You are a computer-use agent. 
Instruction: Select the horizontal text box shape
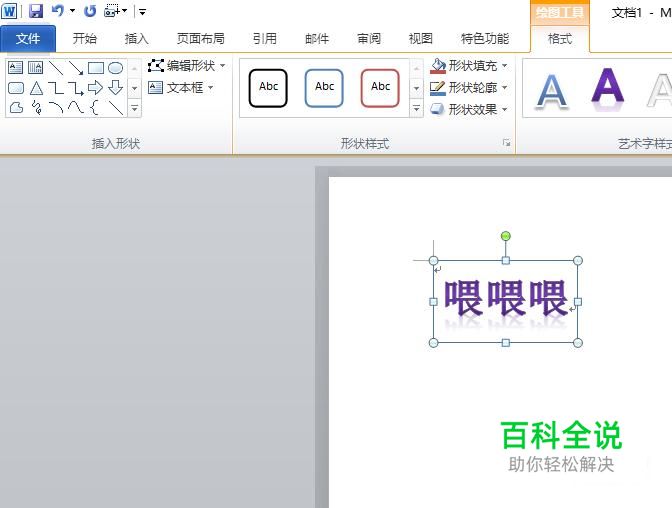coord(15,68)
